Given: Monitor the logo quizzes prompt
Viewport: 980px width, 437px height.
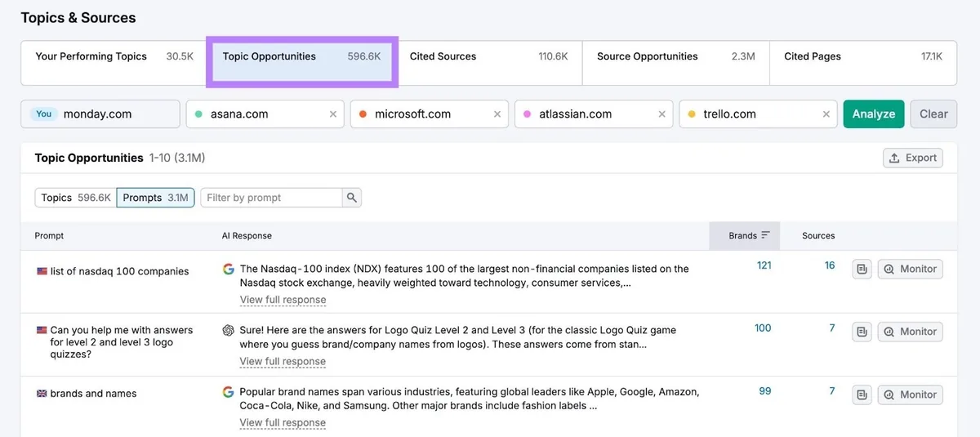Looking at the screenshot, I should coord(910,332).
